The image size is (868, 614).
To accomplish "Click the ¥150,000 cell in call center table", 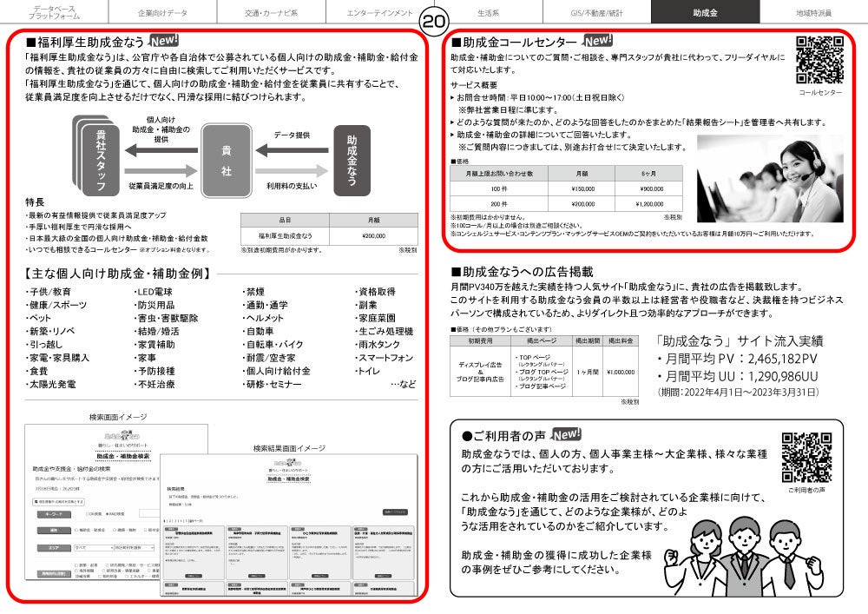I will 582,188.
